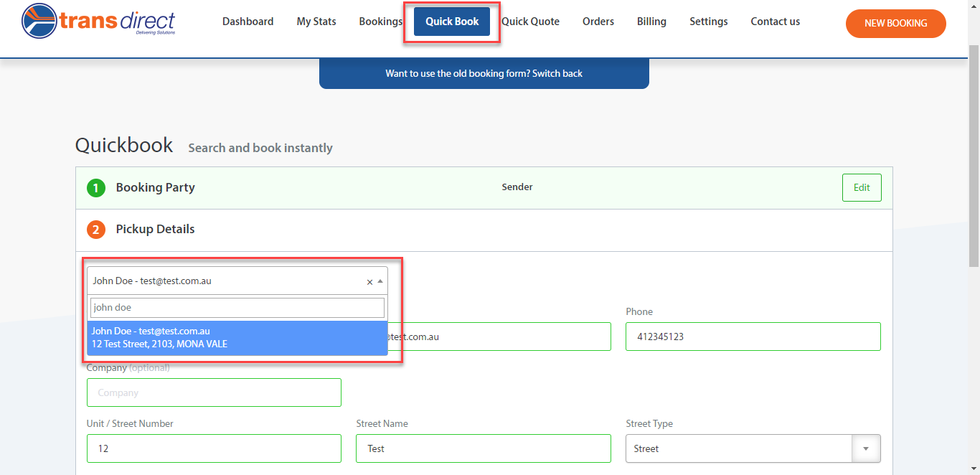Focus the Company input field
Image resolution: width=980 pixels, height=475 pixels.
click(214, 392)
